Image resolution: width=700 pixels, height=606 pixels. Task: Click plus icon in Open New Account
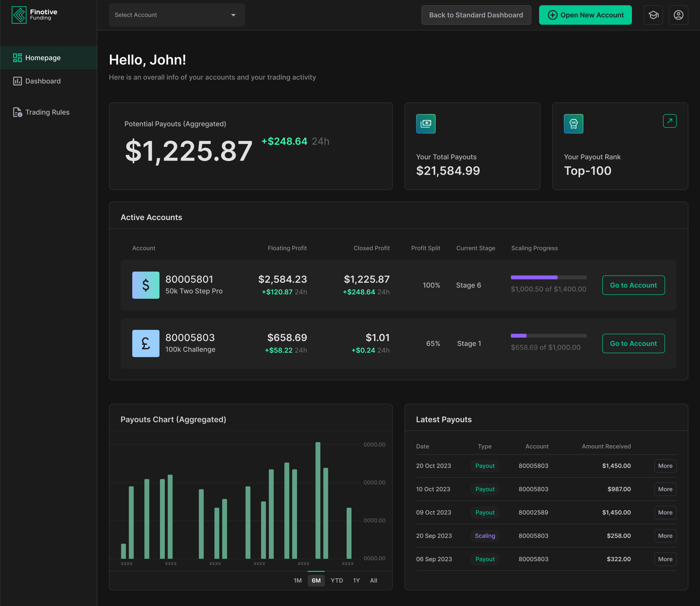coord(552,15)
